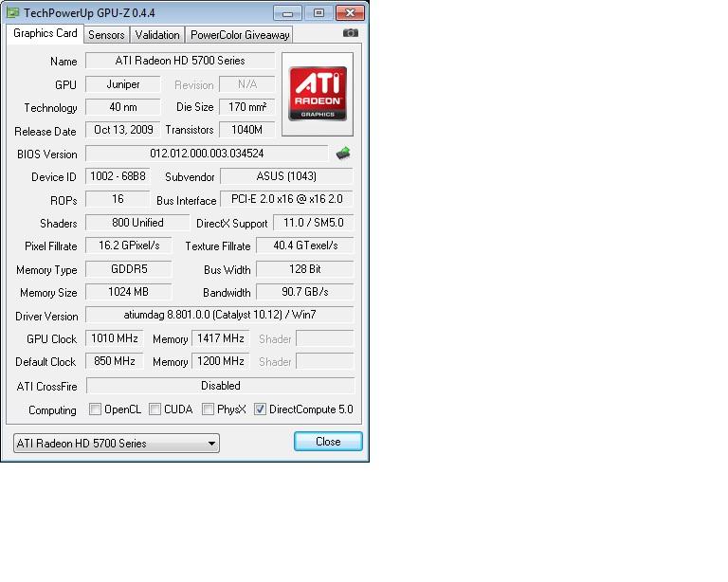Click the Revision field showing N/A
Image resolution: width=728 pixels, height=582 pixels.
tap(247, 84)
